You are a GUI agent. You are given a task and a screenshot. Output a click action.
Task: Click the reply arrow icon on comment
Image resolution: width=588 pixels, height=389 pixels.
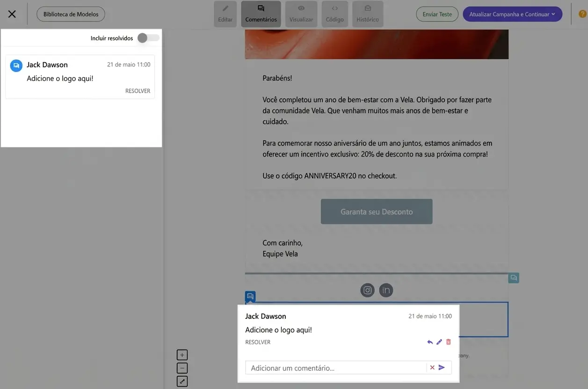430,342
